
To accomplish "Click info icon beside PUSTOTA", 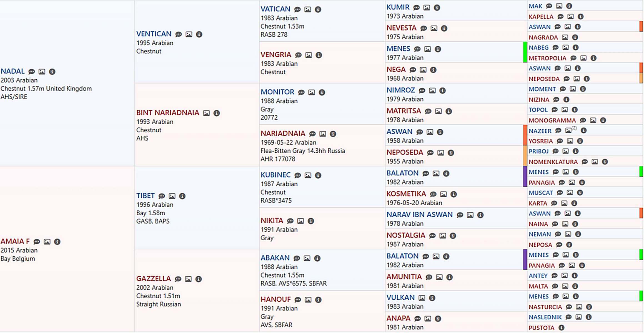I will [x=561, y=328].
